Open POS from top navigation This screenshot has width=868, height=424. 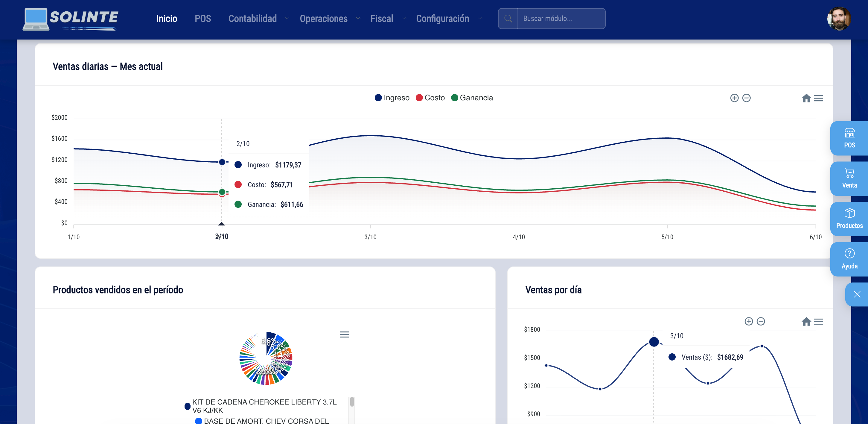coord(203,19)
